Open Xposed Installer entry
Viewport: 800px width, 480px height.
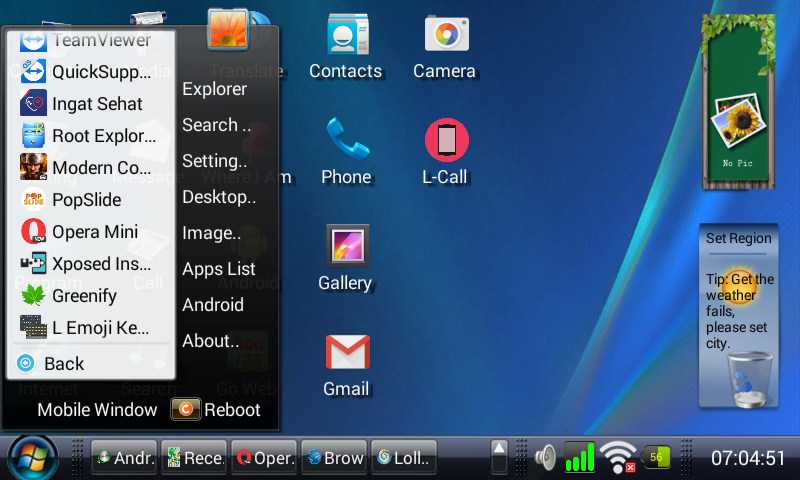[91, 264]
